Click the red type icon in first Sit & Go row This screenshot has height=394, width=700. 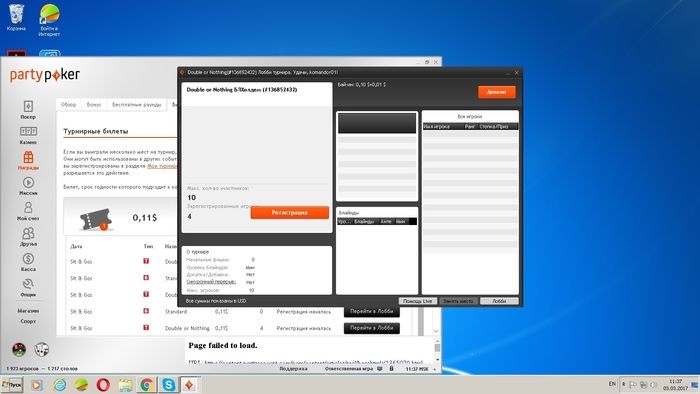(146, 261)
